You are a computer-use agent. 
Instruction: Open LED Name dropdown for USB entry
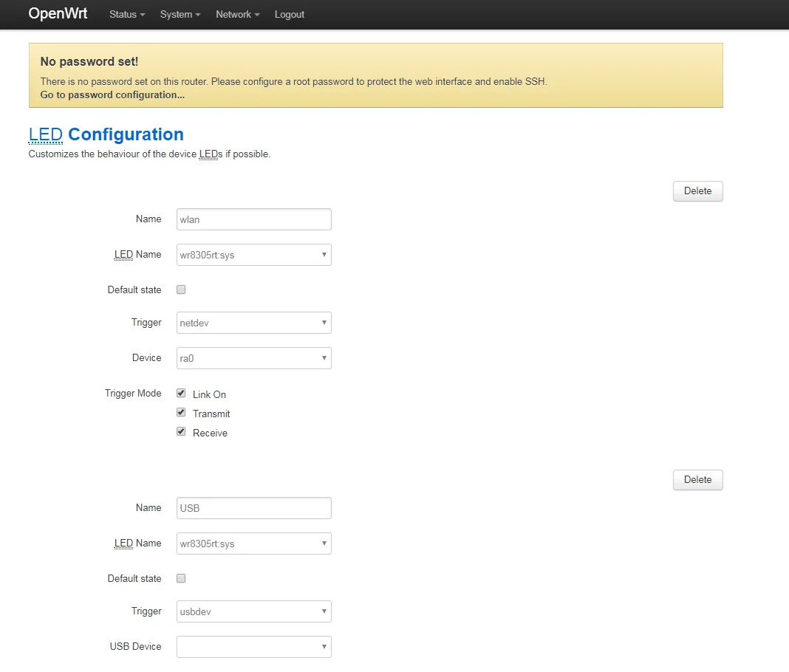point(253,544)
